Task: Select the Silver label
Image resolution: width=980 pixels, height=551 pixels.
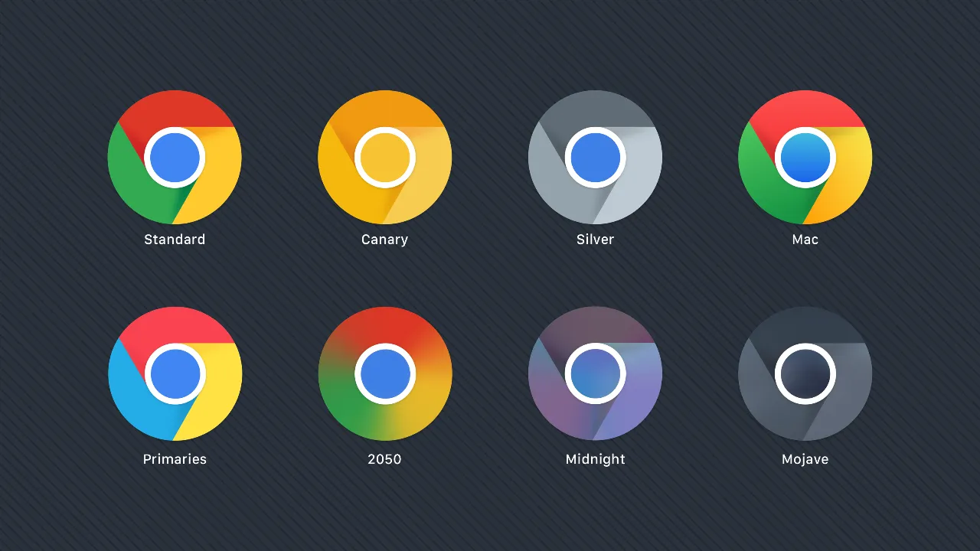Action: click(595, 239)
